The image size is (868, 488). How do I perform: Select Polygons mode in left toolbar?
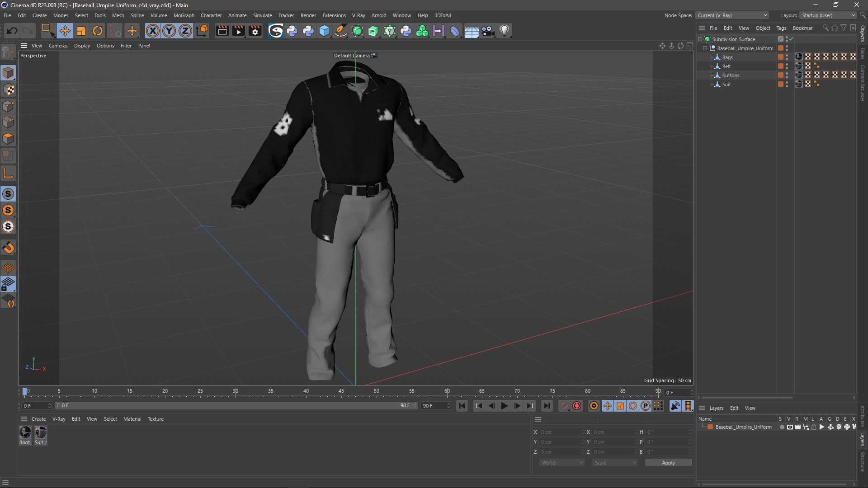tap(8, 139)
